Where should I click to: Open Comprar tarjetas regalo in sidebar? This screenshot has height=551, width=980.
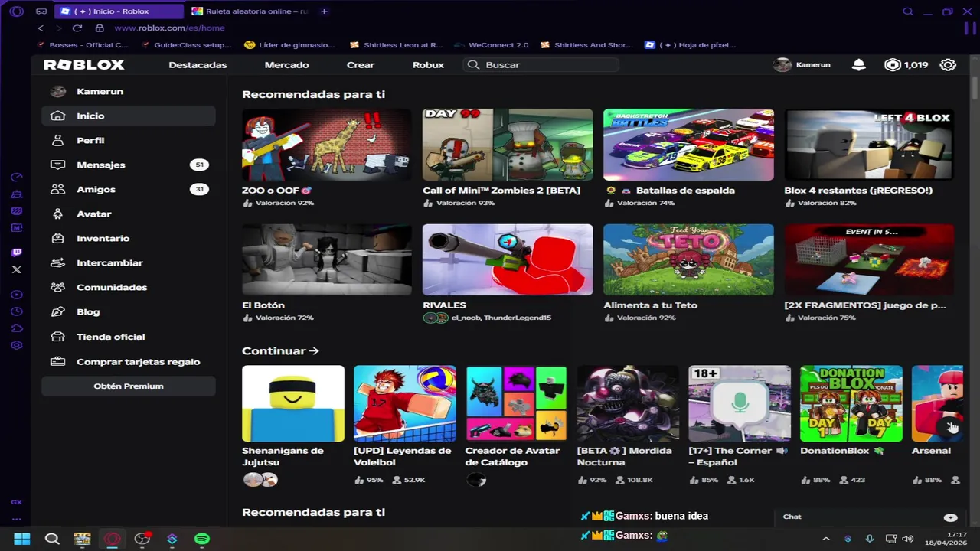click(129, 361)
